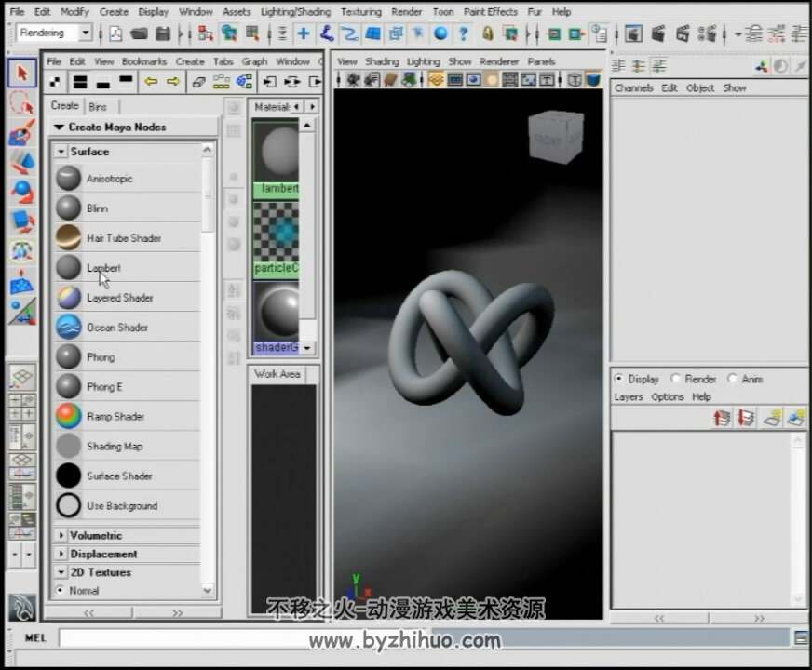
Task: Open the Texturing menu
Action: [x=361, y=11]
